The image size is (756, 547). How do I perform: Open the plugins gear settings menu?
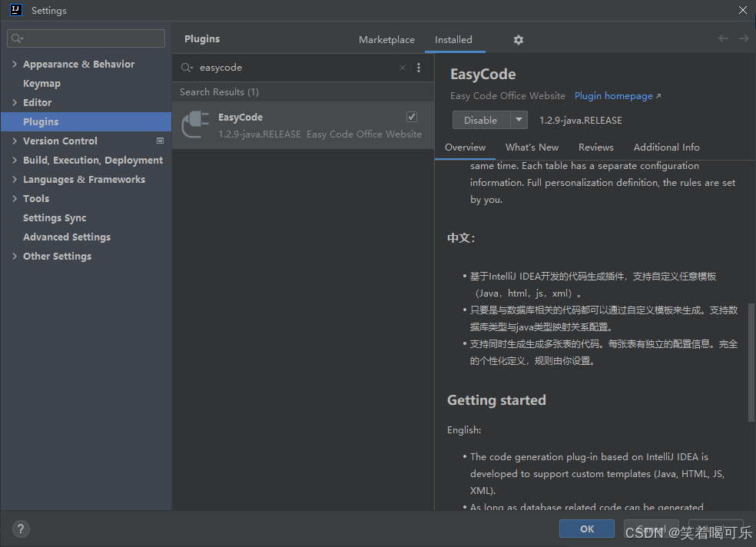[x=519, y=40]
